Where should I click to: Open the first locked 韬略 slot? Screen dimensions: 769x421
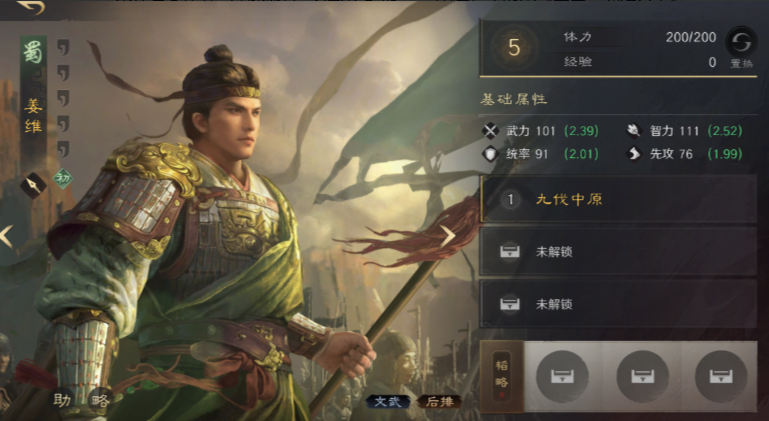(x=562, y=376)
